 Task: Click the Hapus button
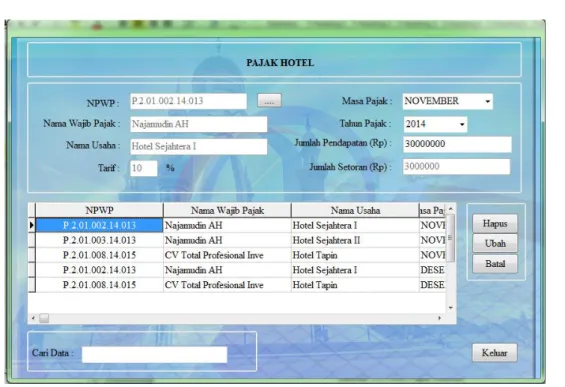pyautogui.click(x=495, y=224)
